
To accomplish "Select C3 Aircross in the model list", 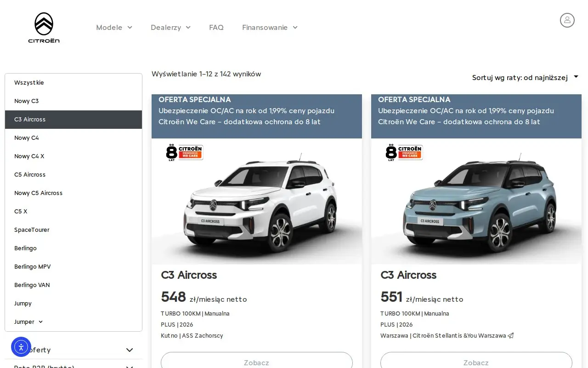I will click(73, 120).
